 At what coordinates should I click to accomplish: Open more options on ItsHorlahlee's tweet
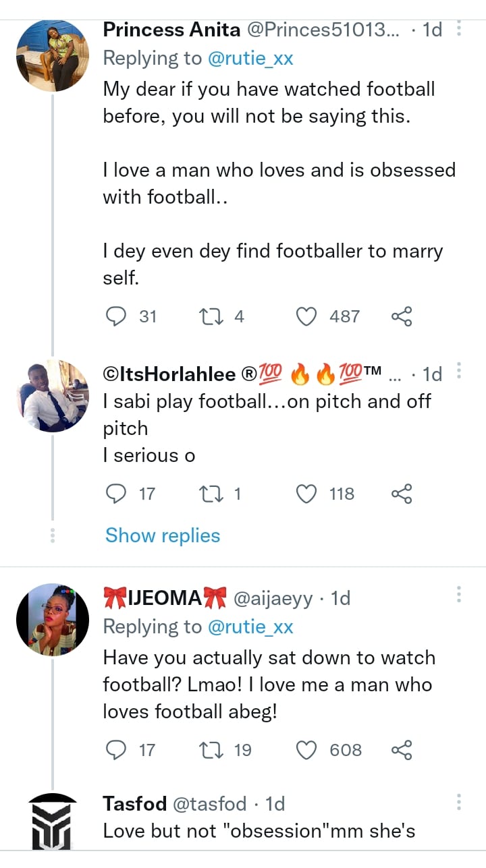(459, 372)
